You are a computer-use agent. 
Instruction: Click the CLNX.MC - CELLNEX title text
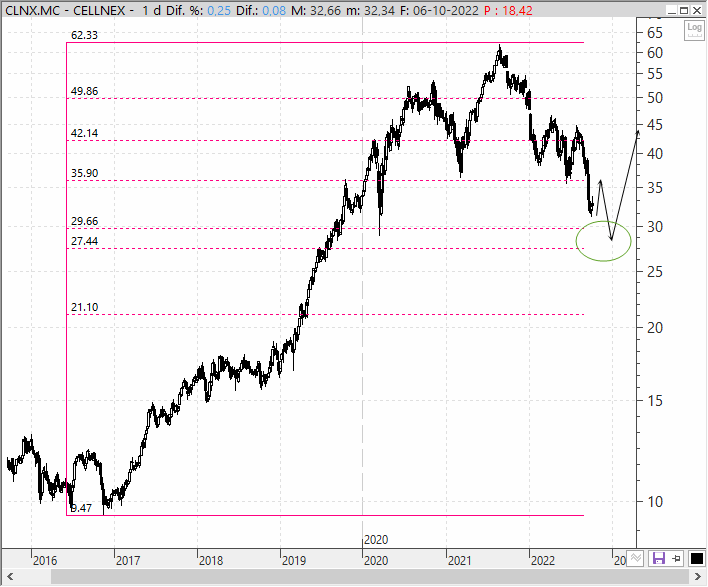pos(65,10)
